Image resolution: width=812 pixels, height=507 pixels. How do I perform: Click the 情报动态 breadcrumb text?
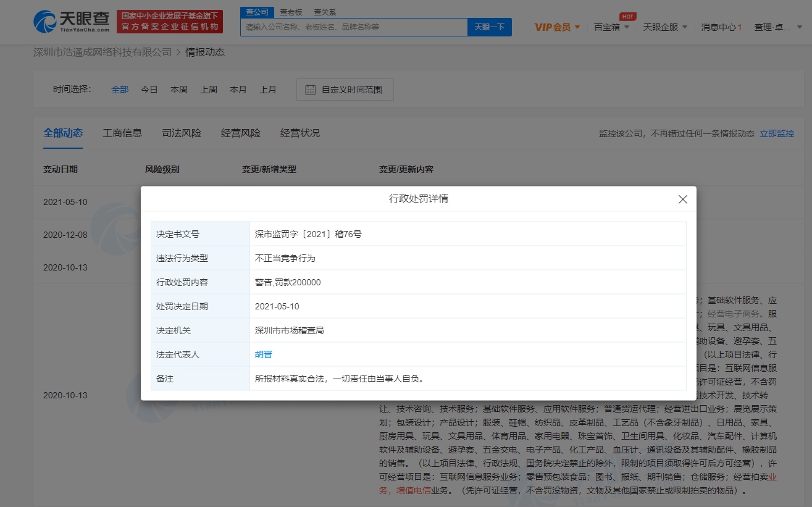[x=205, y=52]
